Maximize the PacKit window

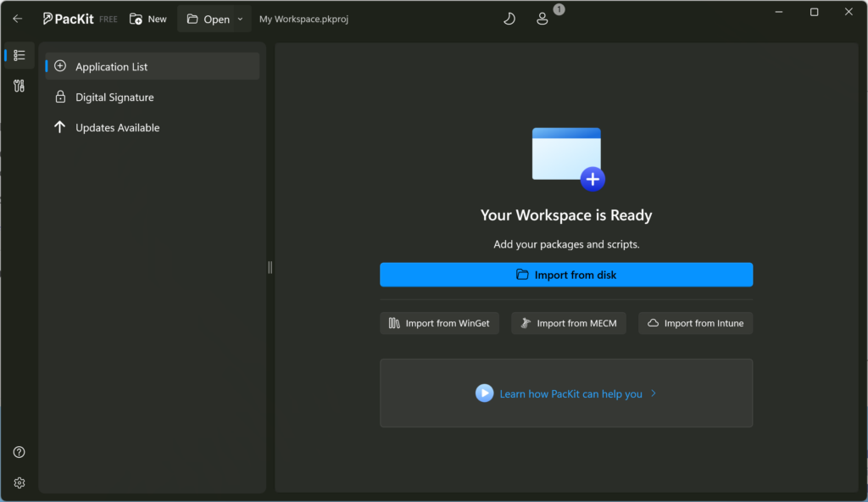pyautogui.click(x=815, y=12)
